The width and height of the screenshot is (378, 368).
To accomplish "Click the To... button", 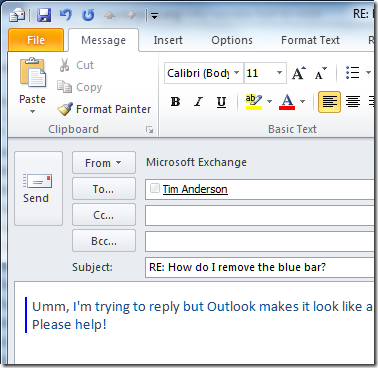I will point(104,189).
